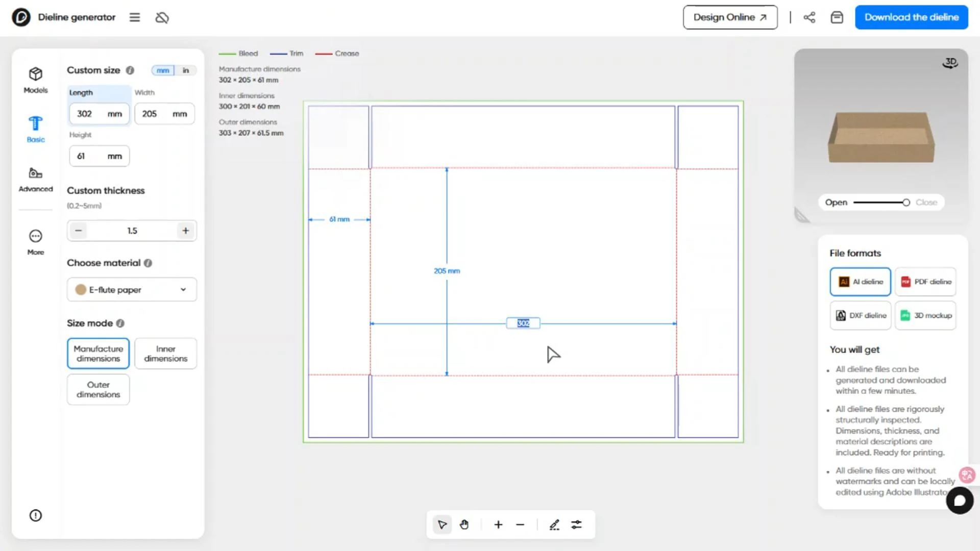Select Outer dimensions size mode
Viewport: 980px width, 551px height.
click(99, 390)
